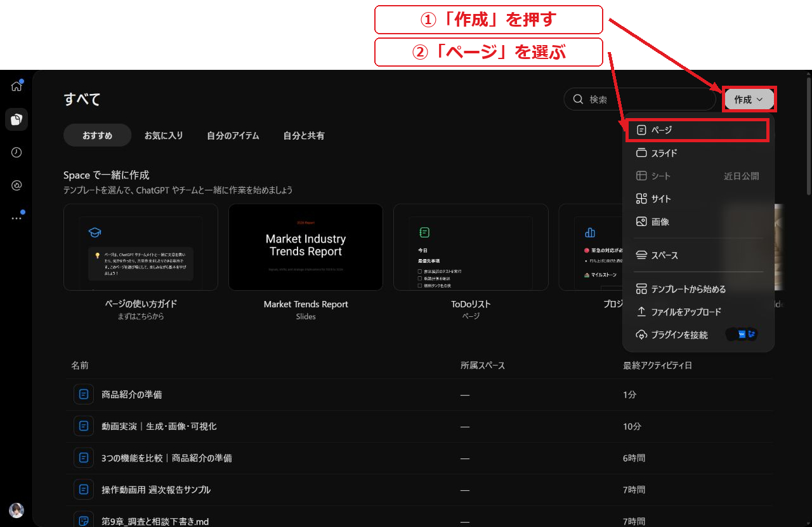812x527 pixels.
Task: Choose ページ from the create menu
Action: tap(698, 130)
